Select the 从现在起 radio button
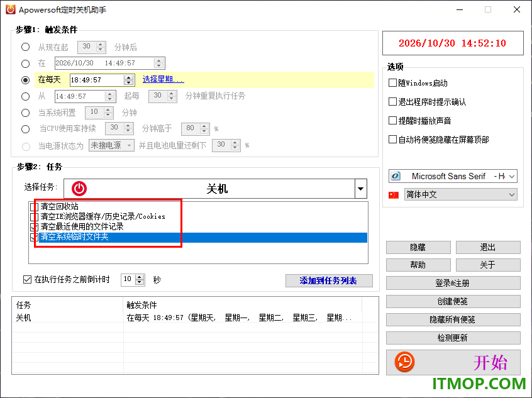Screen dimensions: 532x398 25,47
